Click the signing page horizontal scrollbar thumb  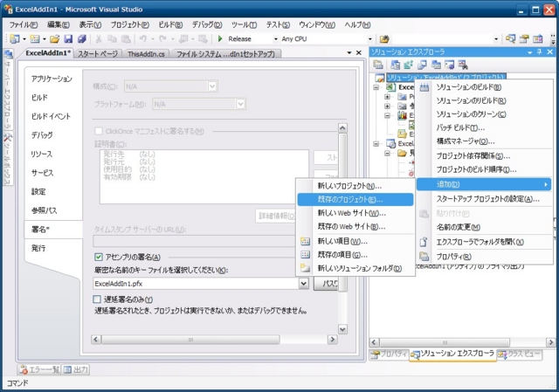click(x=190, y=340)
